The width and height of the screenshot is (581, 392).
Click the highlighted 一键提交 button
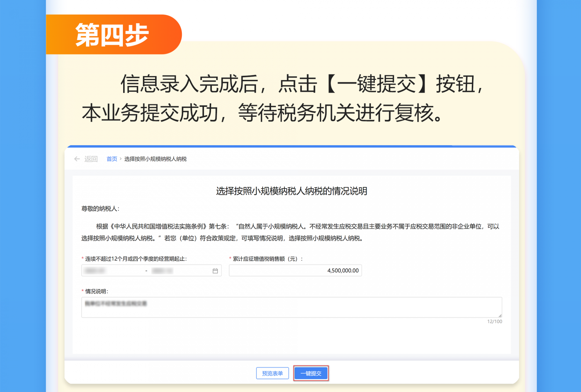coord(311,373)
